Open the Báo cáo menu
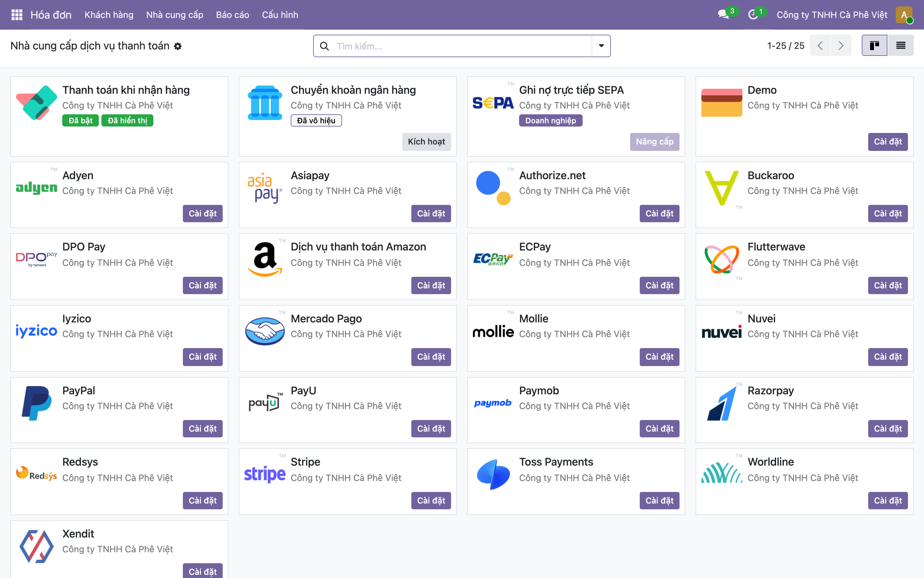This screenshot has height=578, width=924. pyautogui.click(x=232, y=14)
